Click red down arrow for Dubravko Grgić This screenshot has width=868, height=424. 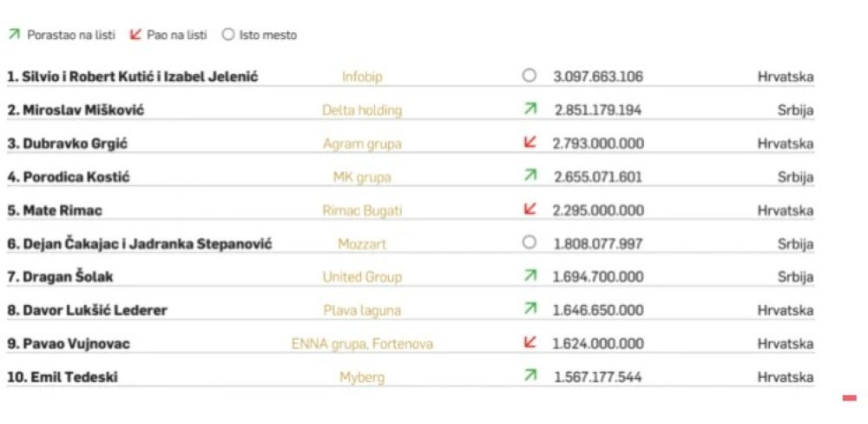[530, 143]
